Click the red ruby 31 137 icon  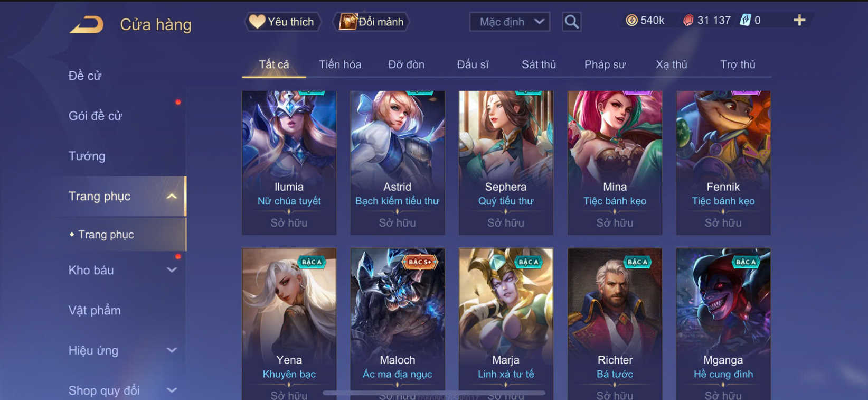(688, 20)
